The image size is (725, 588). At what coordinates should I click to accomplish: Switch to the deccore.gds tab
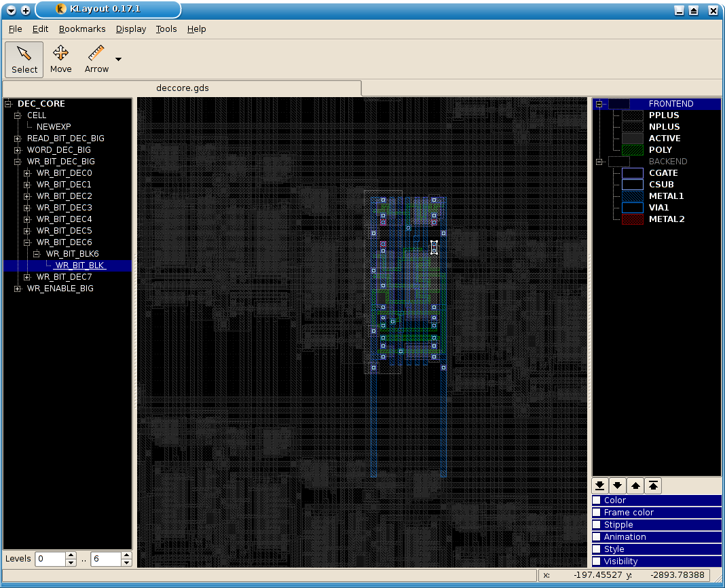pos(182,88)
